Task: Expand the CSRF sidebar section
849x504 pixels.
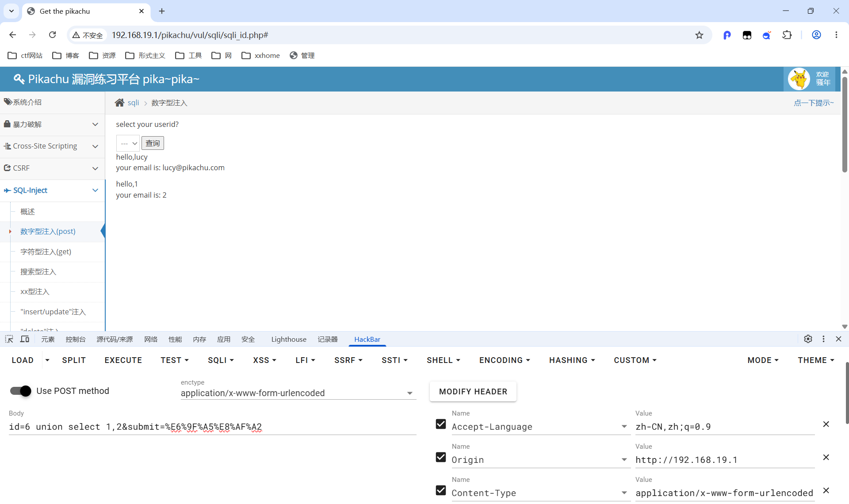Action: click(x=52, y=168)
